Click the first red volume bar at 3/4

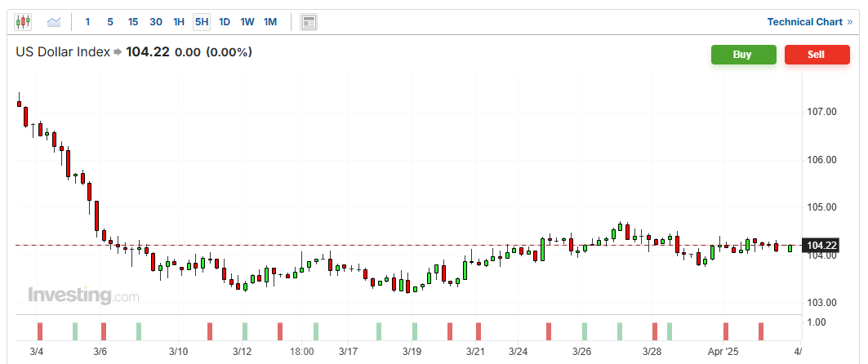coord(39,331)
